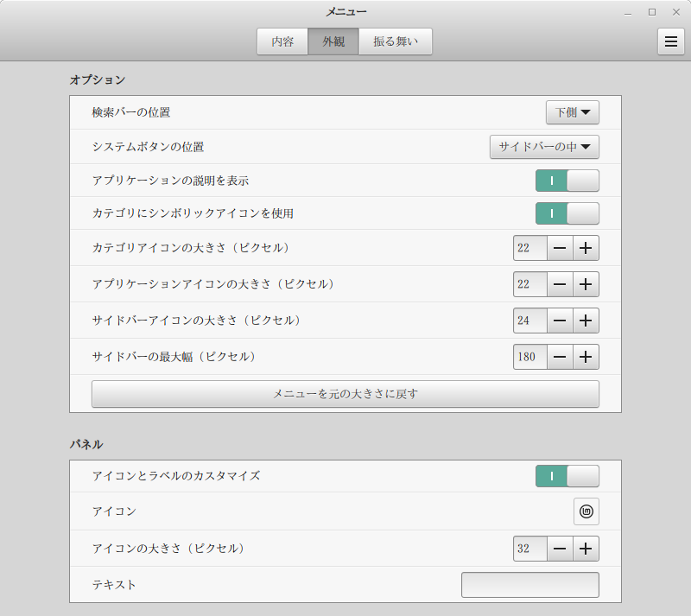
Task: Click メニューを元の大きさに戻す button
Action: [x=345, y=394]
